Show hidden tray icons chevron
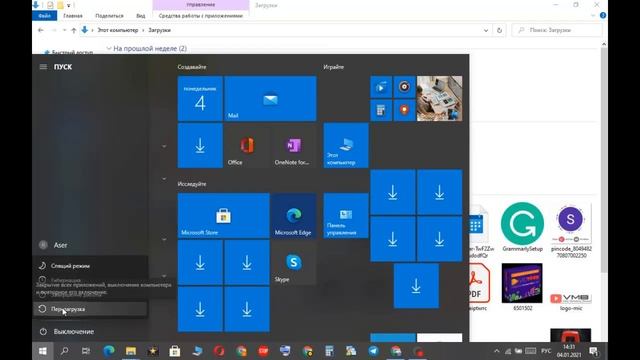The width and height of the screenshot is (640, 360). pyautogui.click(x=496, y=351)
